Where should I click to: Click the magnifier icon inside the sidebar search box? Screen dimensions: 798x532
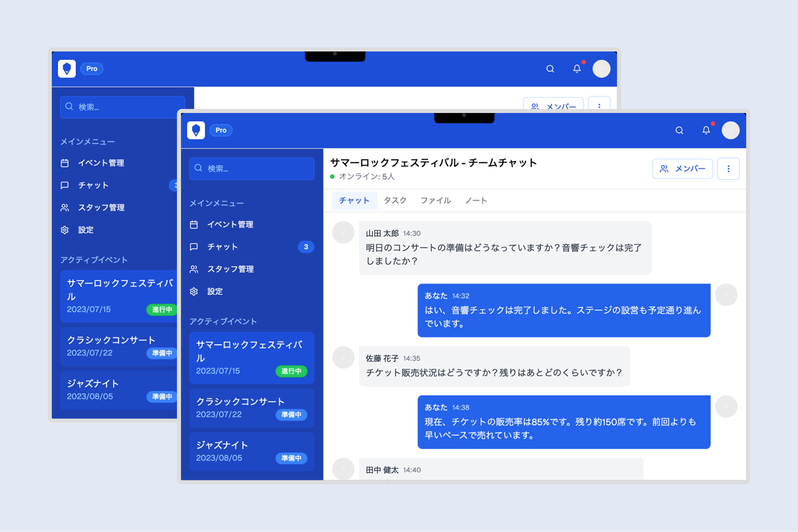(198, 168)
